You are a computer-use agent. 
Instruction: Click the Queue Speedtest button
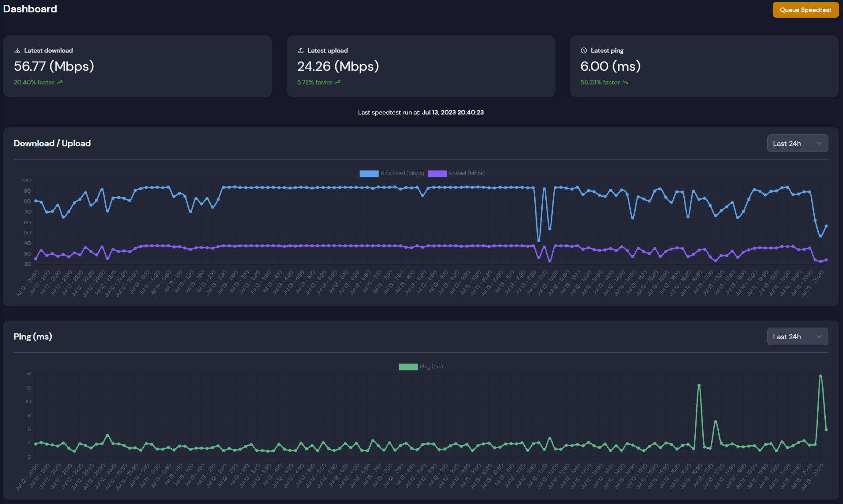coord(805,10)
